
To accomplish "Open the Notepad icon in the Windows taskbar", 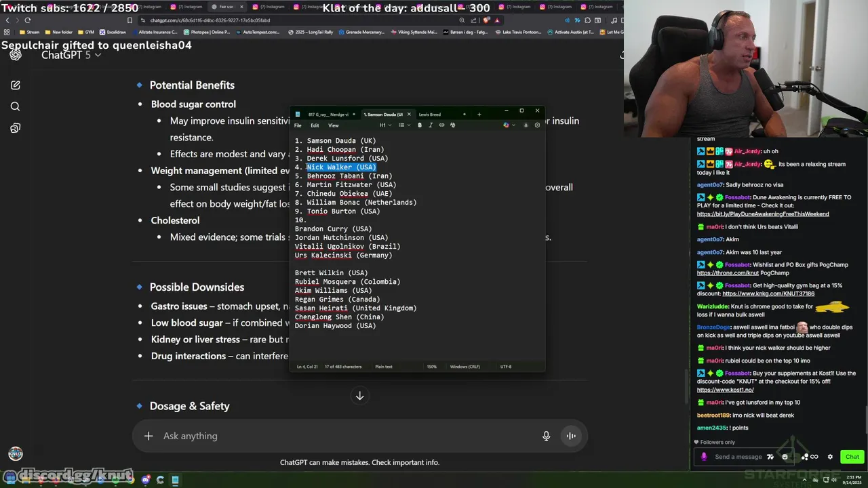I will click(x=175, y=480).
